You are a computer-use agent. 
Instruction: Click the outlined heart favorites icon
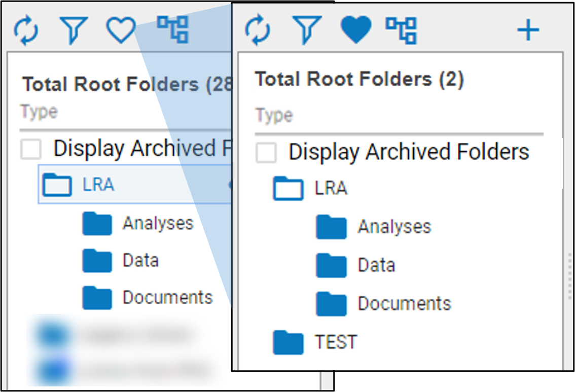point(121,30)
